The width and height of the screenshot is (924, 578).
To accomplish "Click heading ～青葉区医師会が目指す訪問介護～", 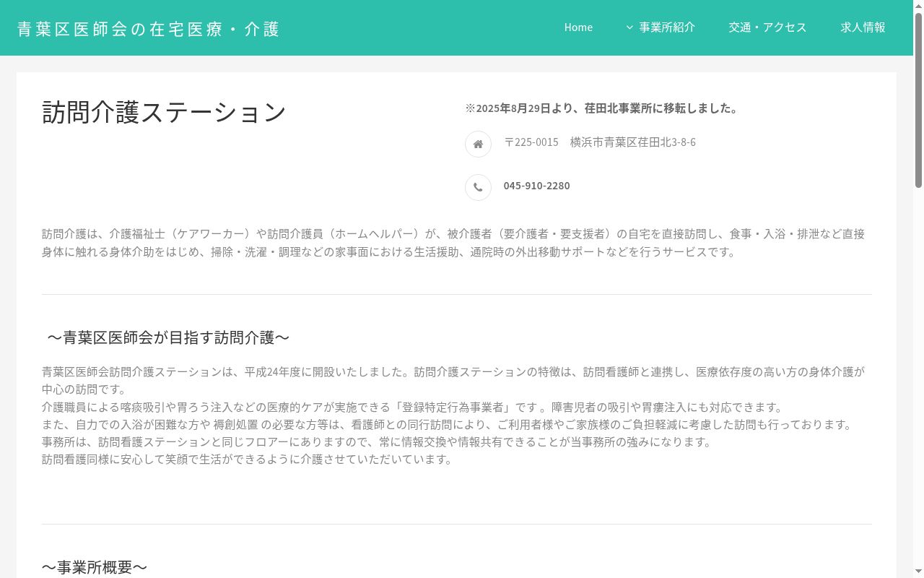I will point(167,337).
